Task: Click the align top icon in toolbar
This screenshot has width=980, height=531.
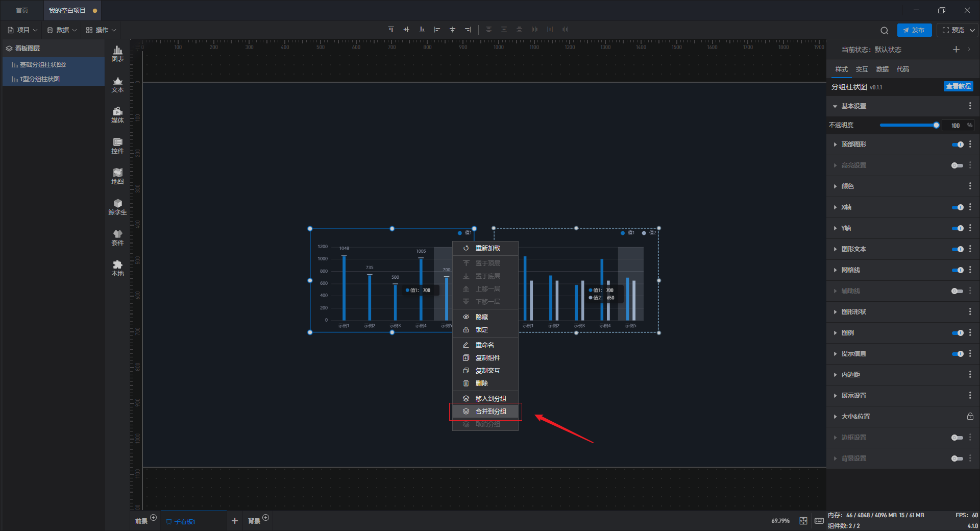Action: click(391, 30)
